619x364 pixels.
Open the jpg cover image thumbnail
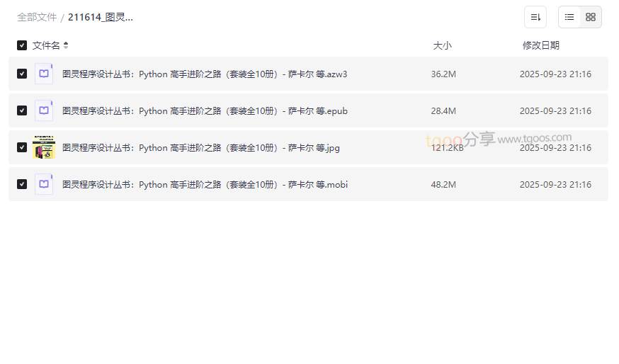(x=44, y=147)
